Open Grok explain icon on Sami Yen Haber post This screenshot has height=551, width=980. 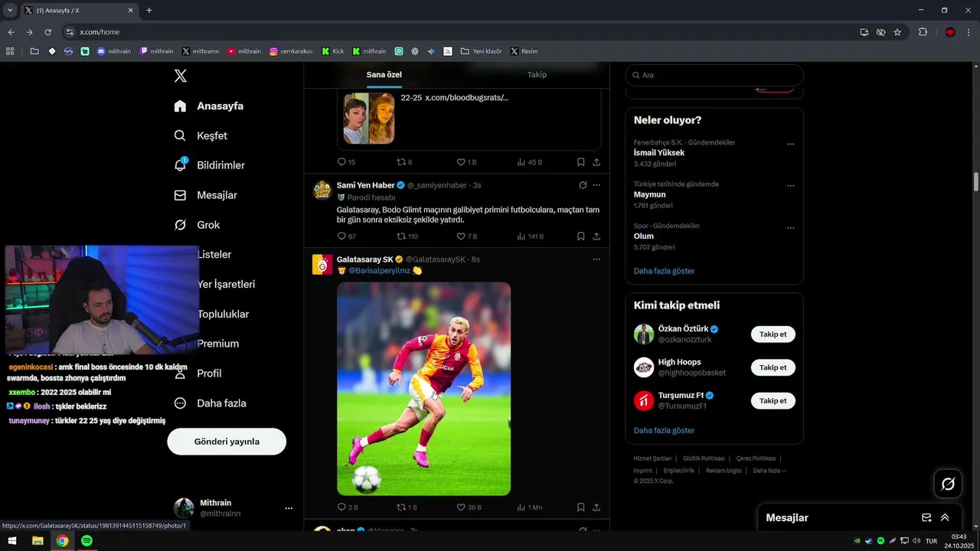583,185
